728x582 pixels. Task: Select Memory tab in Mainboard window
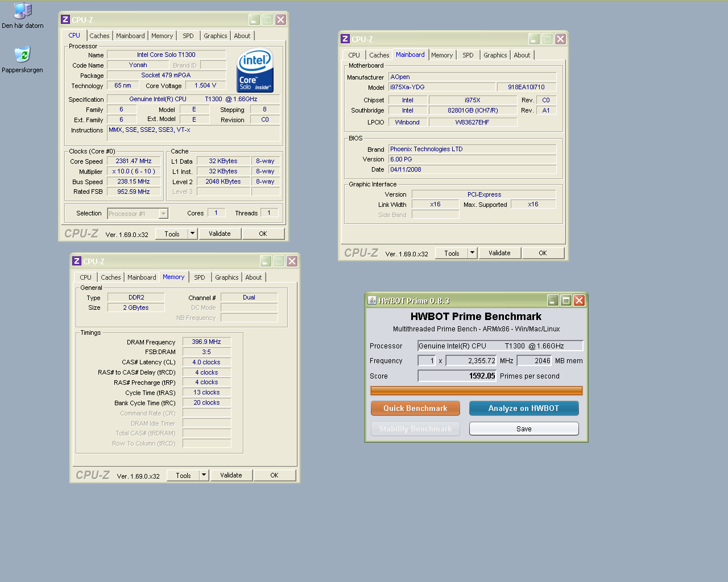click(x=442, y=55)
